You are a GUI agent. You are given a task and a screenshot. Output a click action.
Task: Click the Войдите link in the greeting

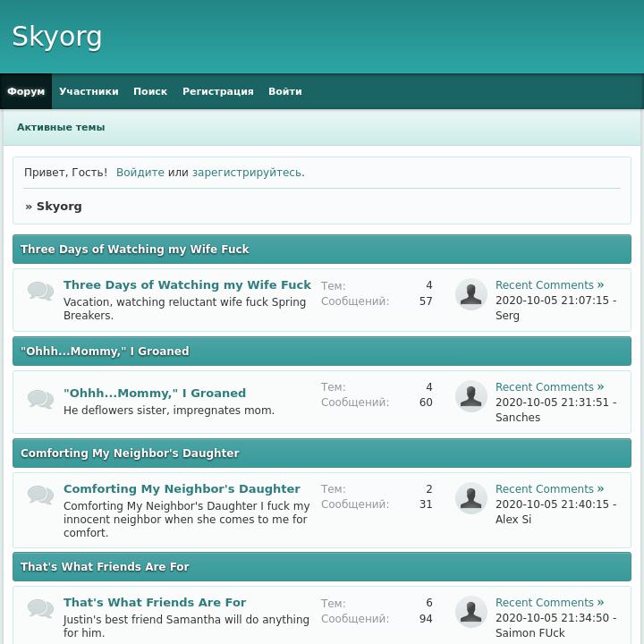pos(140,173)
